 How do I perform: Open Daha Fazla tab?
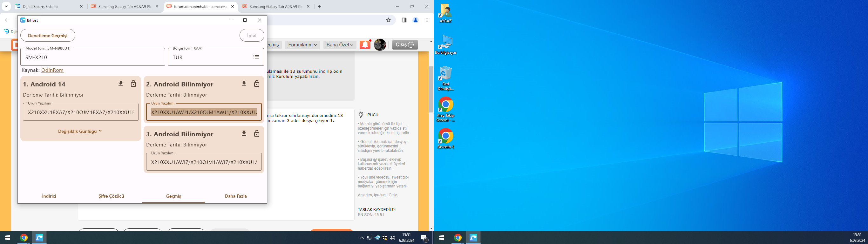(x=236, y=196)
